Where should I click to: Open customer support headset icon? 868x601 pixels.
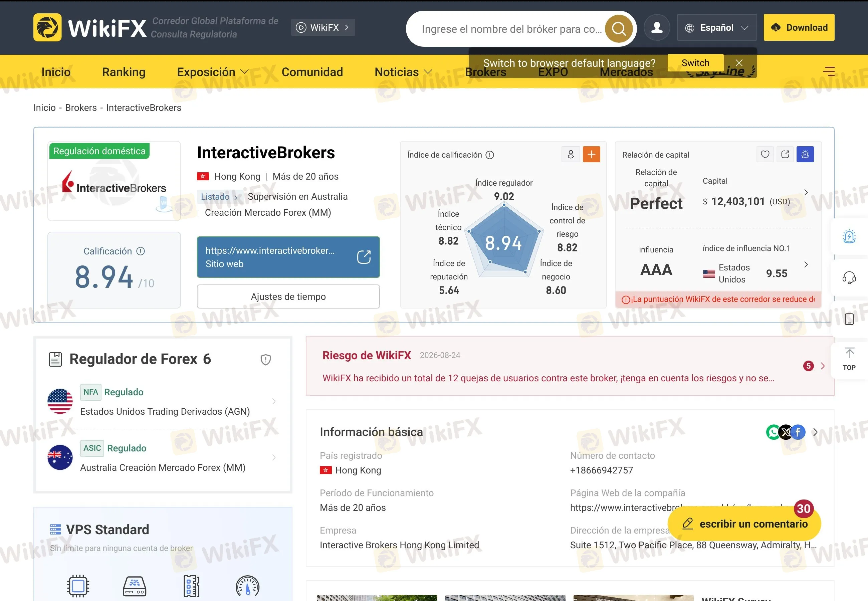click(x=849, y=278)
